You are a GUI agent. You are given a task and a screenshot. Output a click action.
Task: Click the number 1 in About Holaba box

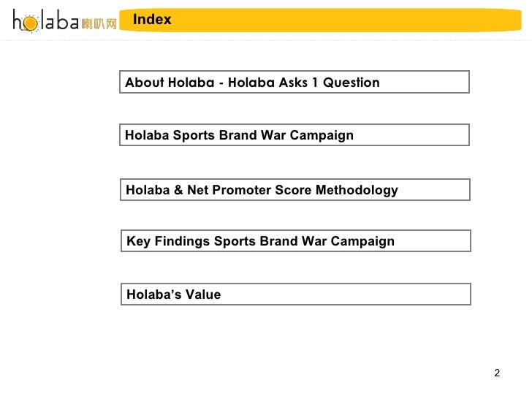pos(315,83)
